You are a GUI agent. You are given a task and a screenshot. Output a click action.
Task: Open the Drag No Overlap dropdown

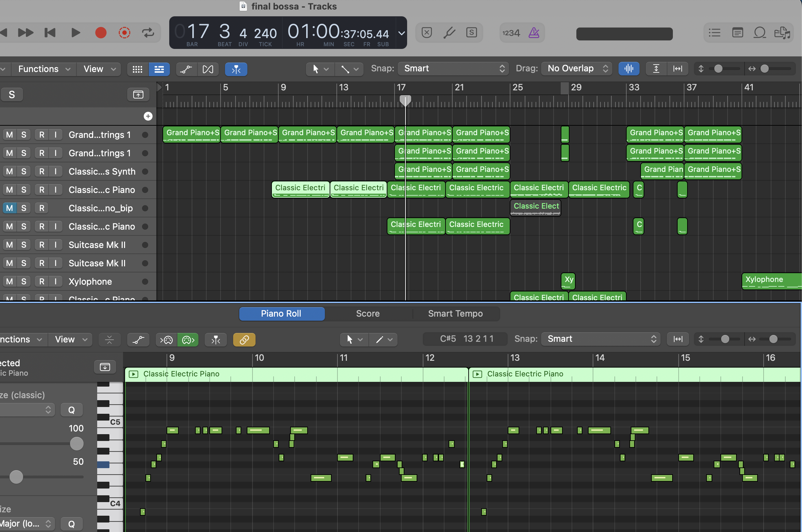[577, 69]
